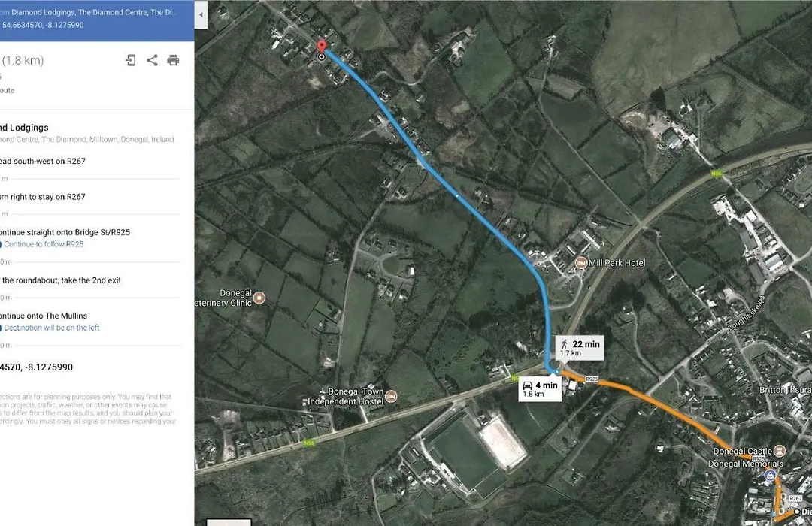The height and width of the screenshot is (526, 812).
Task: Click the destination coordinates at route end
Action: [36, 367]
